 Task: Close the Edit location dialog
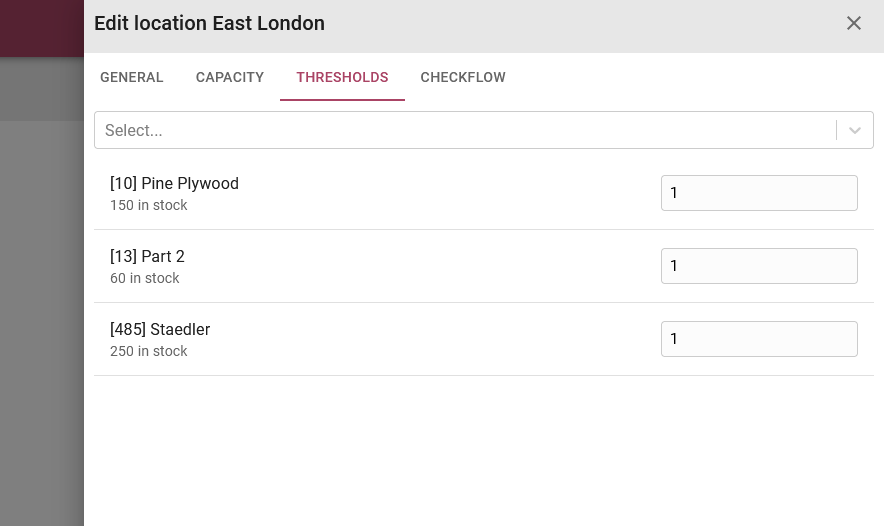[x=854, y=23]
